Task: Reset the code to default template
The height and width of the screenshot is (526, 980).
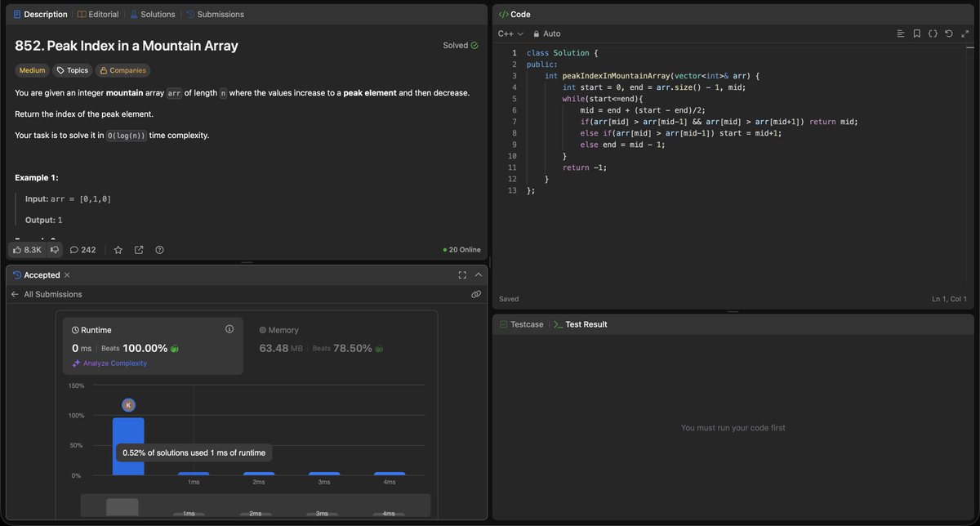Action: click(948, 33)
